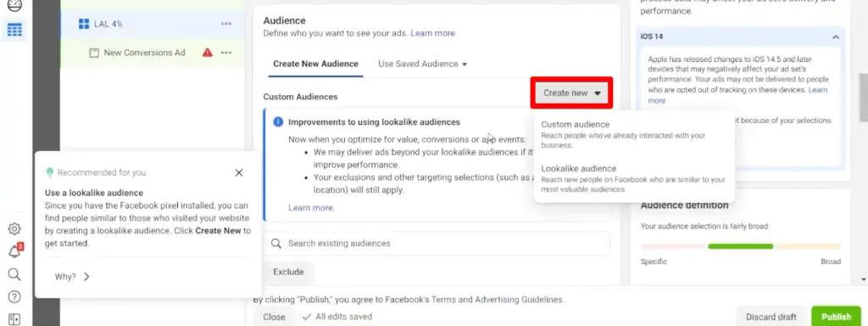Click the audience definition green meter
Viewport: 868px width, 326px height.
[740, 246]
